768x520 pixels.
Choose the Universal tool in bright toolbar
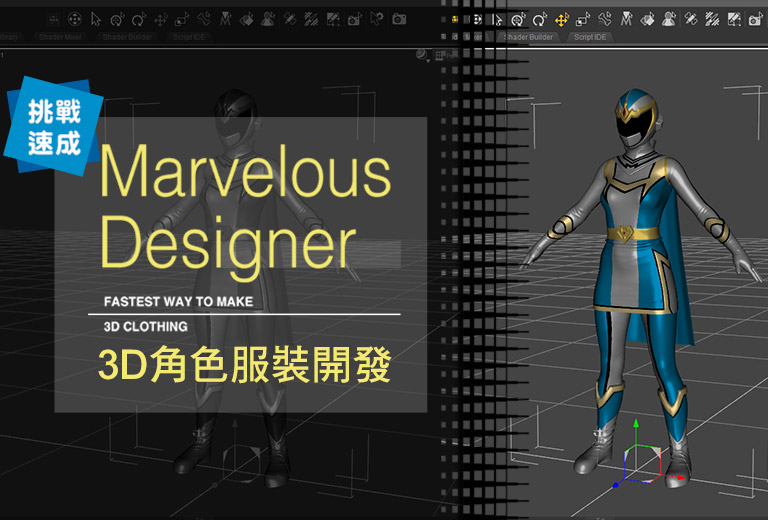point(518,20)
